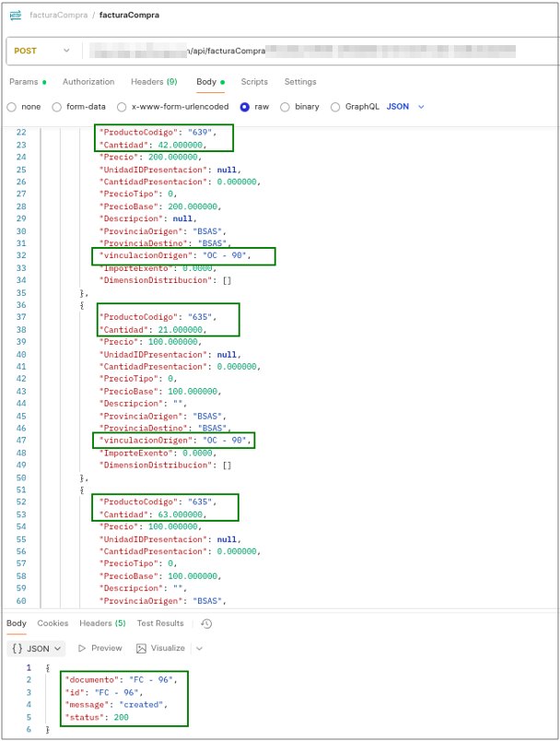Click the HTTP request icon beside facturaCompra breadcrumb

coord(16,16)
